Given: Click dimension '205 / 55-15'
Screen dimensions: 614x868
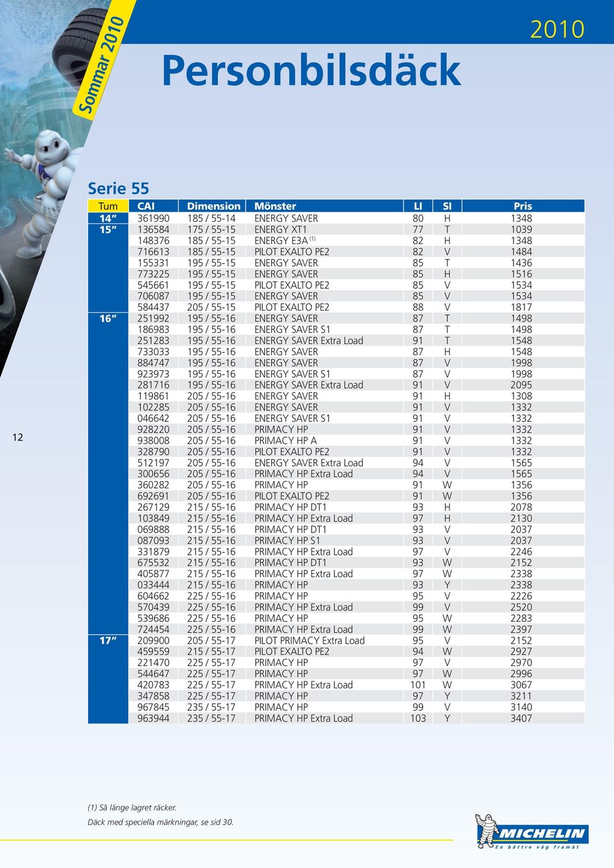Looking at the screenshot, I should pos(211,307).
